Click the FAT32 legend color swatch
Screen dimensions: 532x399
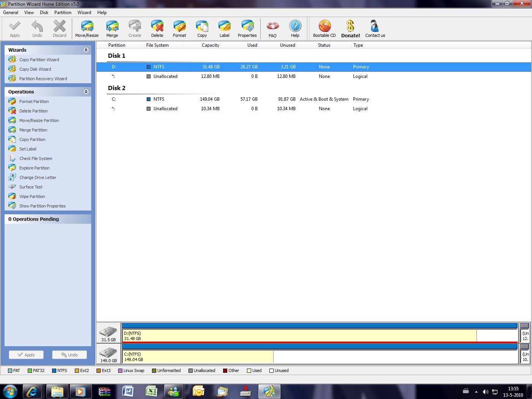[x=30, y=371]
